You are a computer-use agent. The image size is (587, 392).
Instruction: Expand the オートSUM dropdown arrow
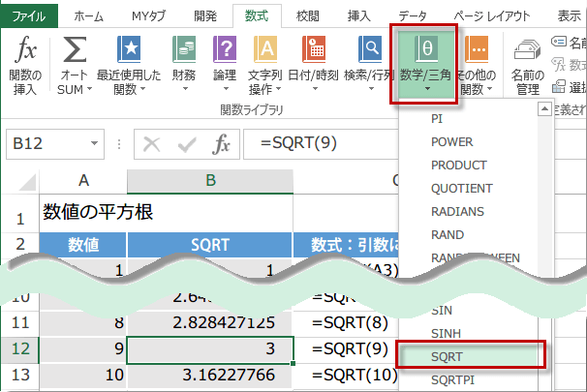click(x=89, y=89)
